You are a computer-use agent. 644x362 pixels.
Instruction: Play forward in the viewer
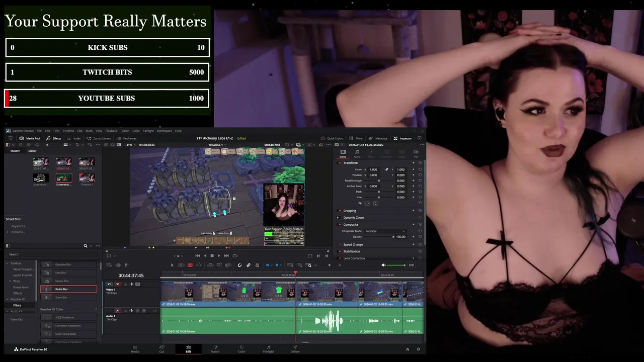(219, 255)
